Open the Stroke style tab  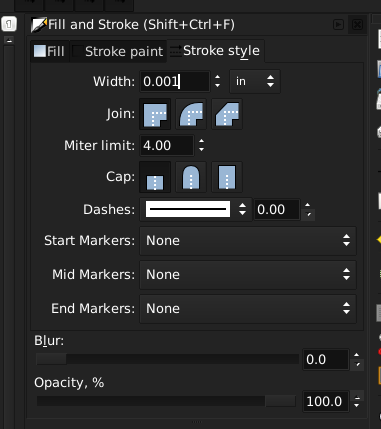(215, 51)
